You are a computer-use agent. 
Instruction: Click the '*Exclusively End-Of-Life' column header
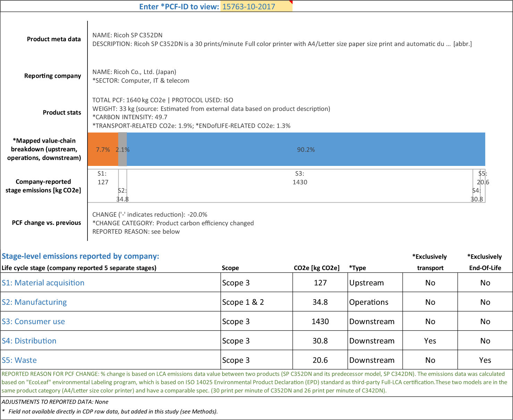pos(485,262)
